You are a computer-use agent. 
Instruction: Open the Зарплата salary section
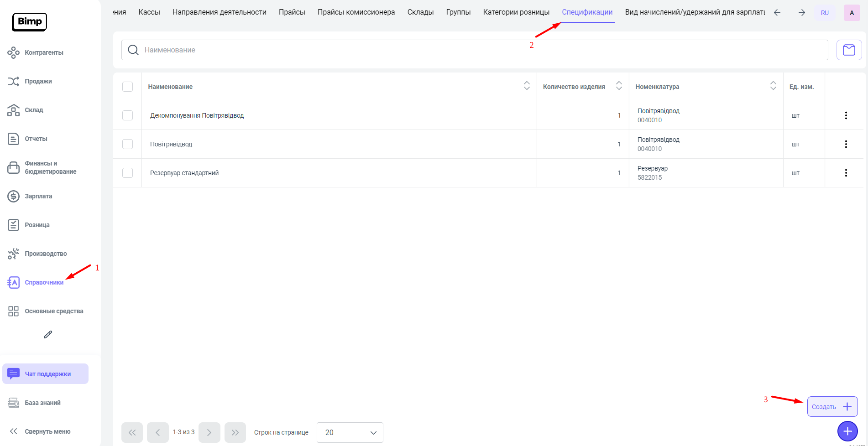[x=38, y=197]
